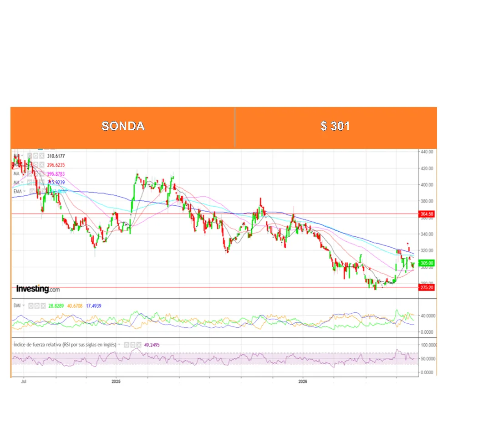The image size is (488, 448).
Task: Click the Investing.com logo link
Action: tap(38, 289)
